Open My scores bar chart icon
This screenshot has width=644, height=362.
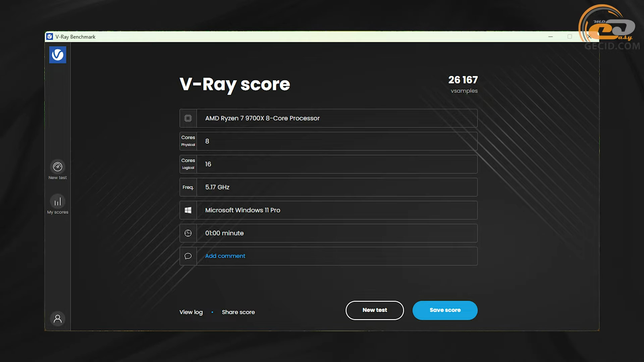(58, 201)
